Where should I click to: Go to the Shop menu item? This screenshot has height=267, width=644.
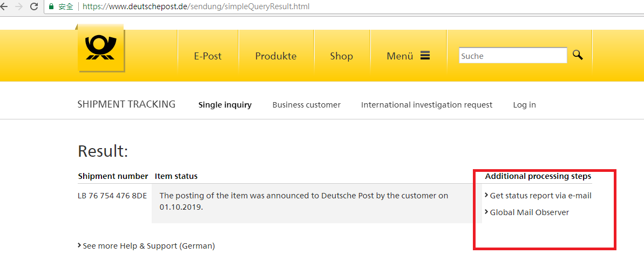point(341,56)
